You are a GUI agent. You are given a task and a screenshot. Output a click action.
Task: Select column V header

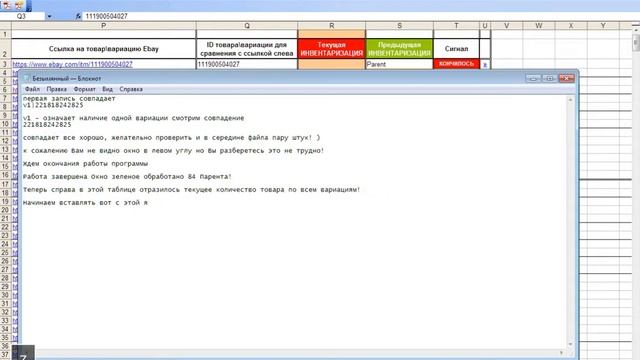click(x=507, y=26)
